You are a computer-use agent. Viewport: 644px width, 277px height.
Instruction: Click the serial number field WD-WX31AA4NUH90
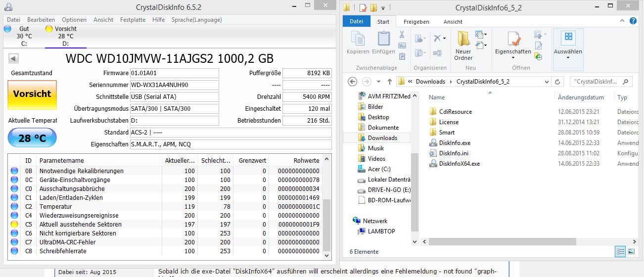pyautogui.click(x=174, y=85)
